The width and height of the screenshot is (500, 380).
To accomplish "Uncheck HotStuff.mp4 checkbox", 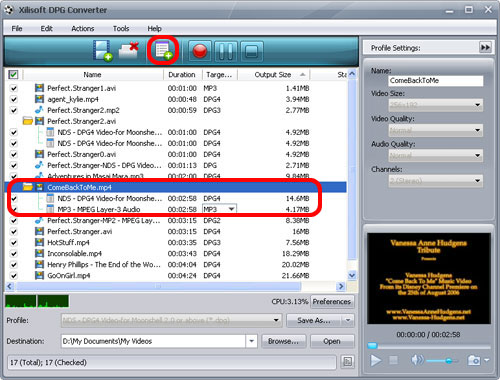I will coord(14,242).
